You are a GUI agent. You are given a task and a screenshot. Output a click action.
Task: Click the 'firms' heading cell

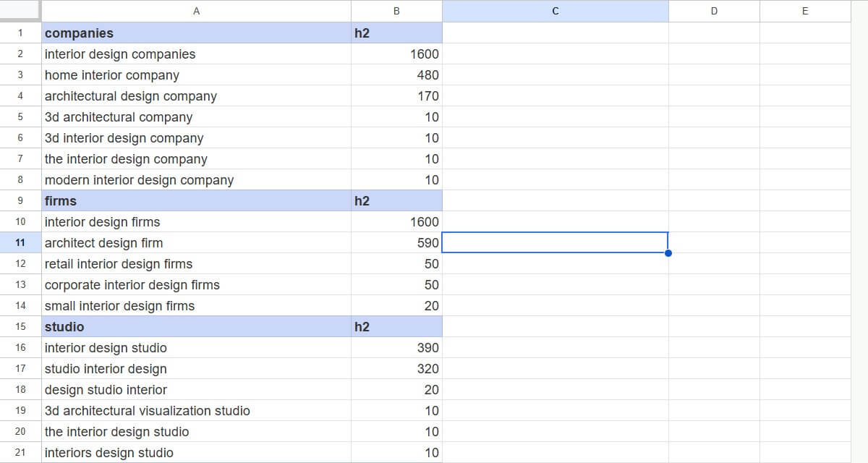click(196, 200)
